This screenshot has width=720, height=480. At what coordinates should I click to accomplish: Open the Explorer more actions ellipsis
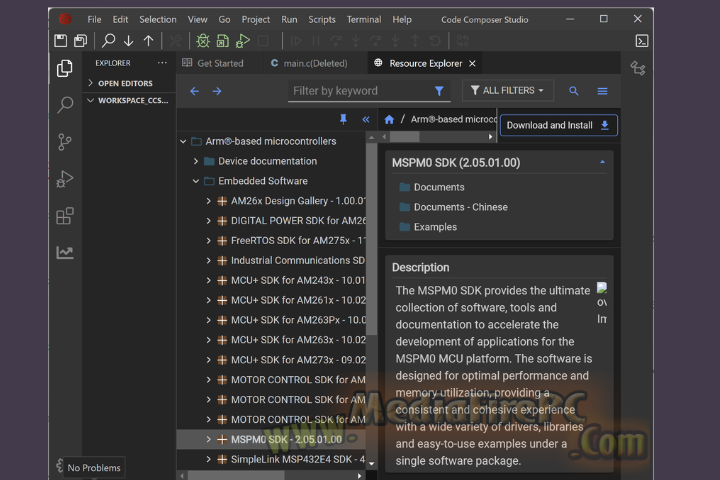[162, 63]
